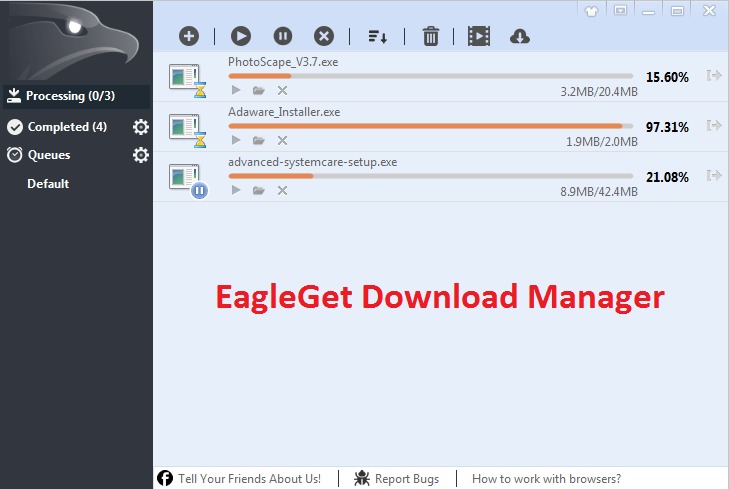
Task: Select Adaware_Installer.exe file type thumbnail
Action: click(x=187, y=131)
